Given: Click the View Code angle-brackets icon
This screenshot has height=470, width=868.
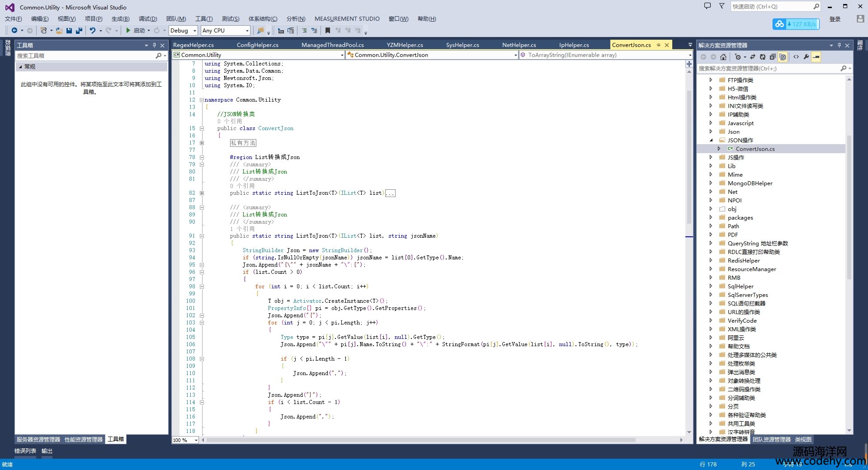Looking at the screenshot, I should click(796, 57).
